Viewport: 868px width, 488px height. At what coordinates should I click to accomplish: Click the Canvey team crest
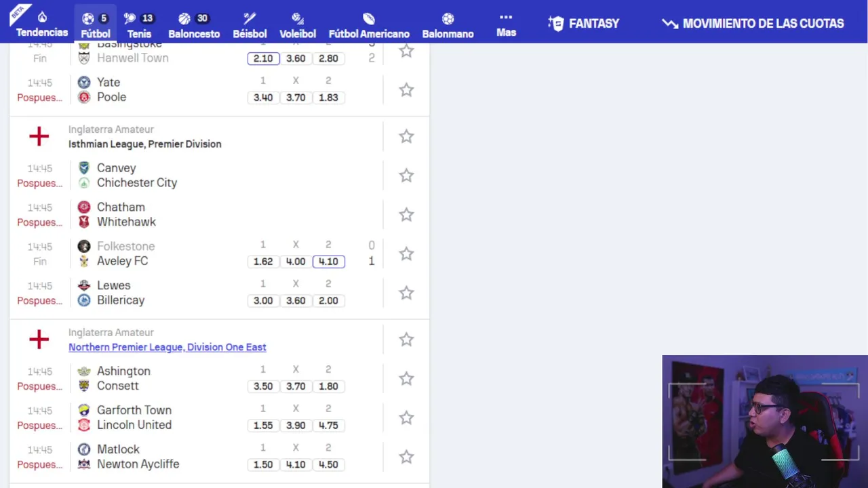coord(84,167)
